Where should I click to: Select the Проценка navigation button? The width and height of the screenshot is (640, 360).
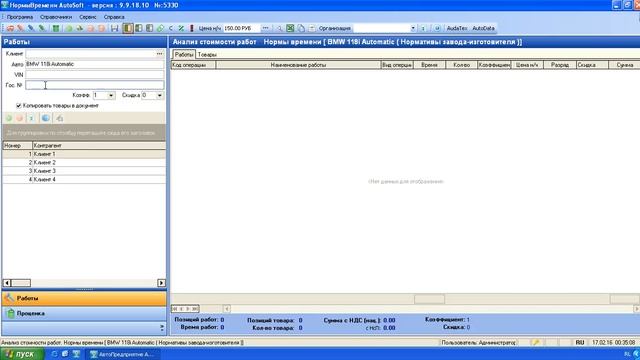click(84, 313)
